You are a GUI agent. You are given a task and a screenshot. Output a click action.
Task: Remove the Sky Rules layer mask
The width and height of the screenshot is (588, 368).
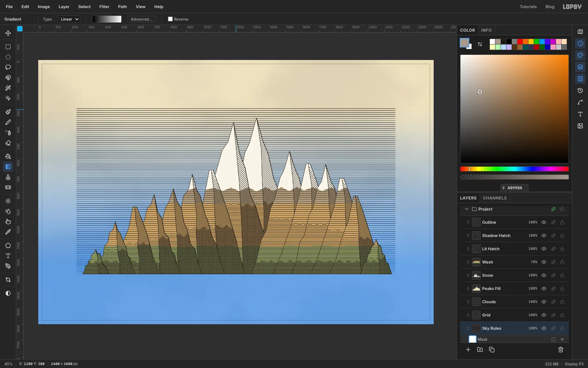pyautogui.click(x=562, y=339)
